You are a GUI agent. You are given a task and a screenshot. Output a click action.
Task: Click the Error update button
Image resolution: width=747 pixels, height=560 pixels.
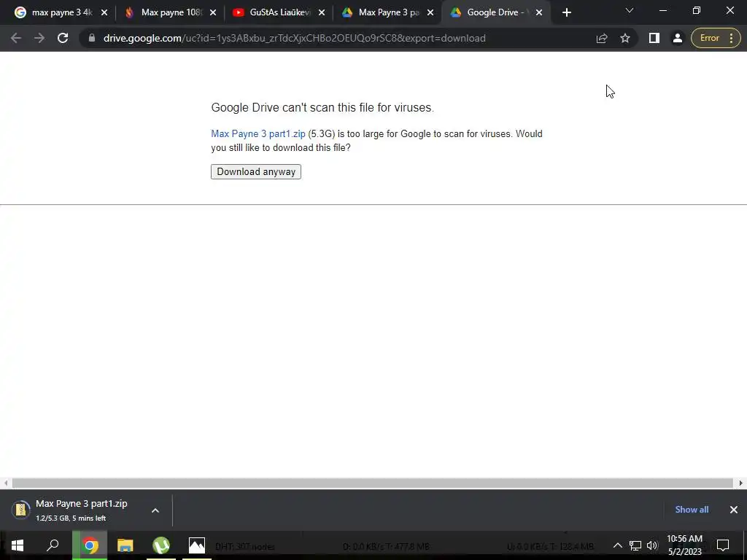pos(716,38)
